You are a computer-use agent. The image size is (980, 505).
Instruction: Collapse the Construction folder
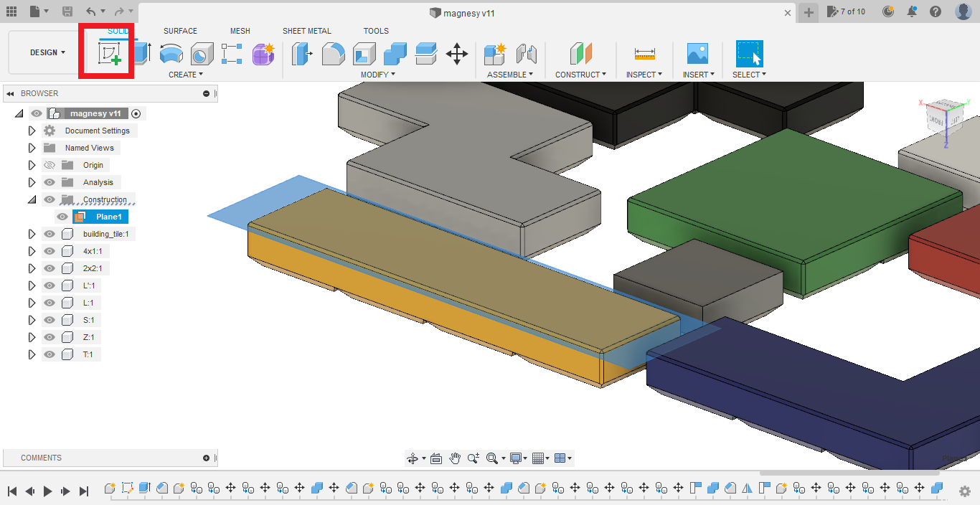tap(32, 199)
